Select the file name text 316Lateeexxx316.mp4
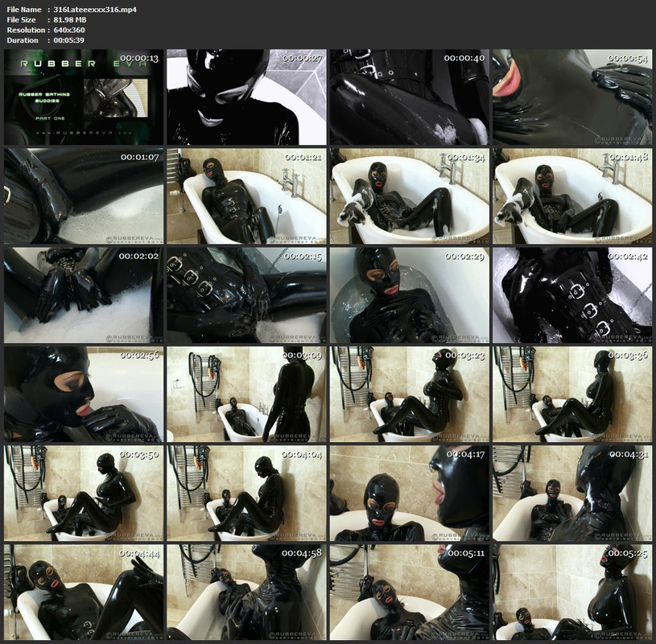 coord(95,9)
